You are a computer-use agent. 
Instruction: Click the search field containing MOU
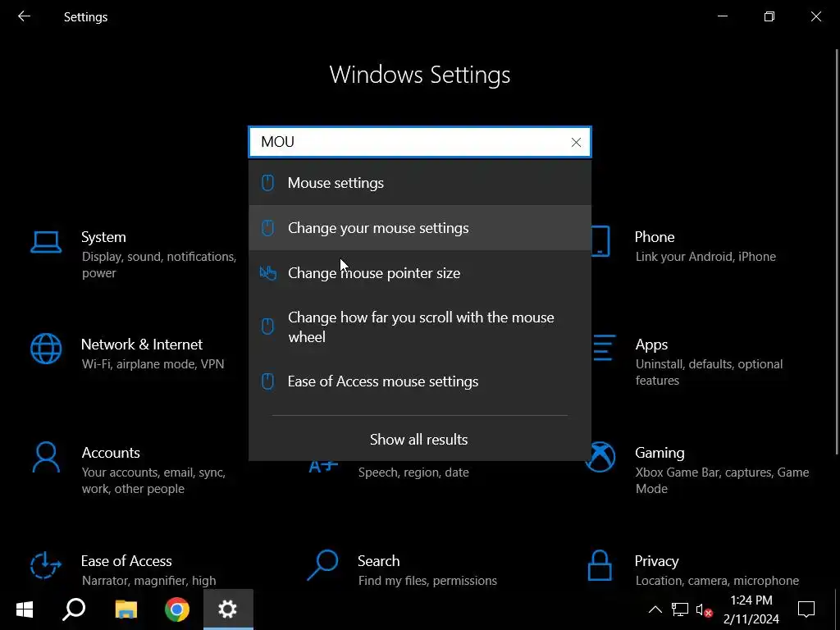[420, 142]
